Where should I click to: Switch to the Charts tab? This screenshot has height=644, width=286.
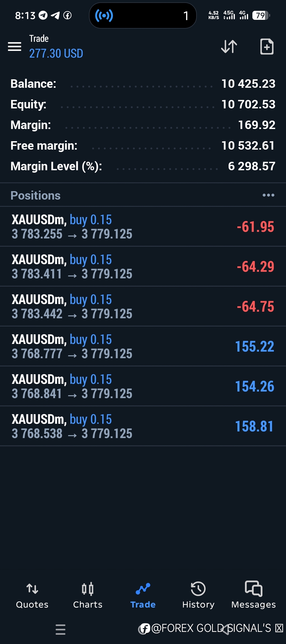point(88,595)
